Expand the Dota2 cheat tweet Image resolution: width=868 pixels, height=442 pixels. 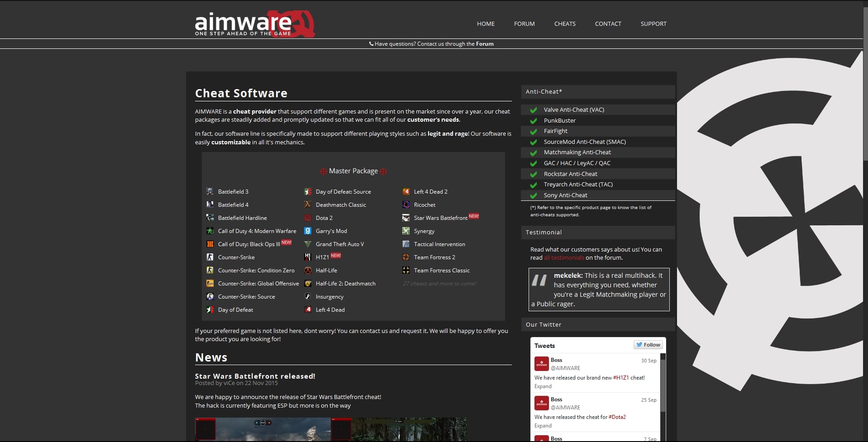pyautogui.click(x=543, y=426)
